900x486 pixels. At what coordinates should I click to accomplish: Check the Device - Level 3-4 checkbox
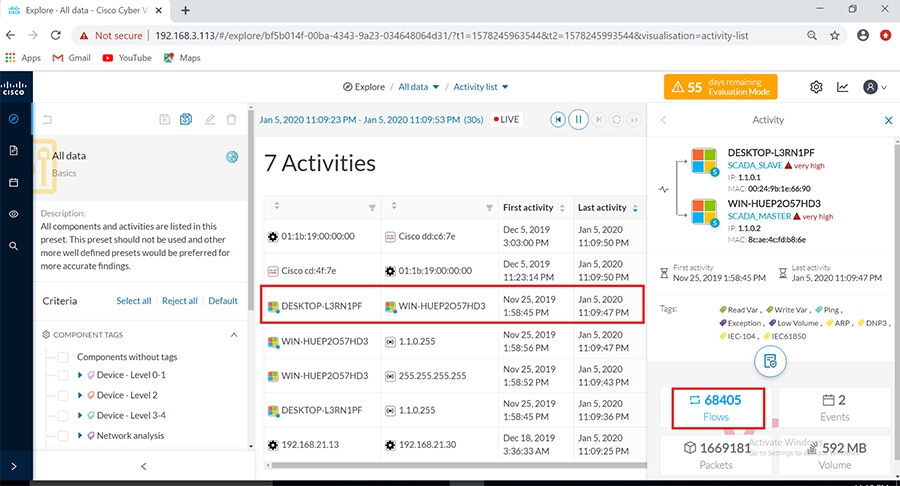point(63,415)
